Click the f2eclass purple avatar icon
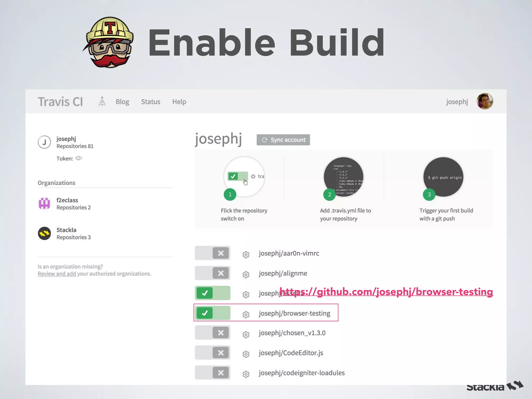This screenshot has width=532, height=399. point(44,203)
